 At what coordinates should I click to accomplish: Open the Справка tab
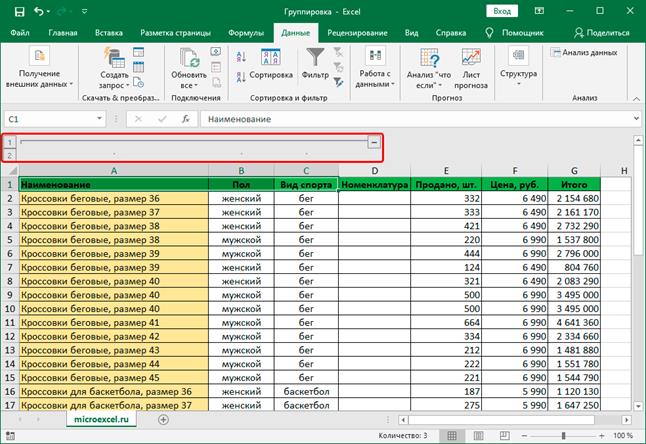coord(451,33)
